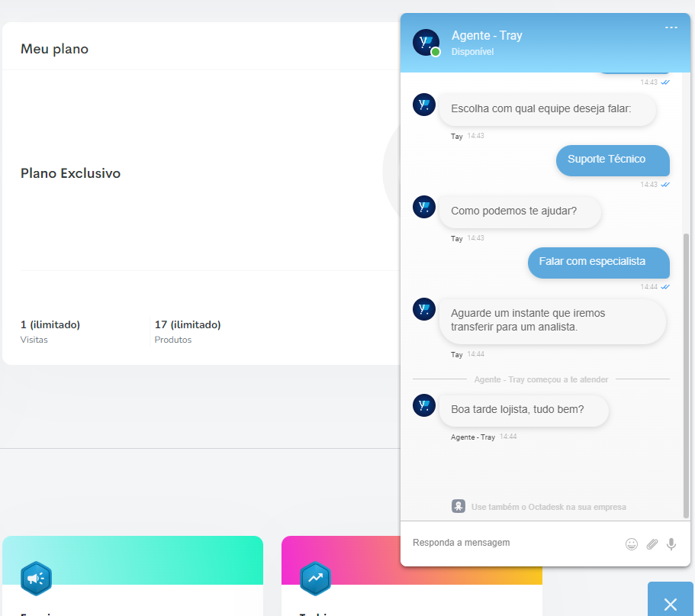Image resolution: width=695 pixels, height=616 pixels.
Task: Click avatar beside 'Como podemos te ajudar?'
Action: (x=424, y=207)
